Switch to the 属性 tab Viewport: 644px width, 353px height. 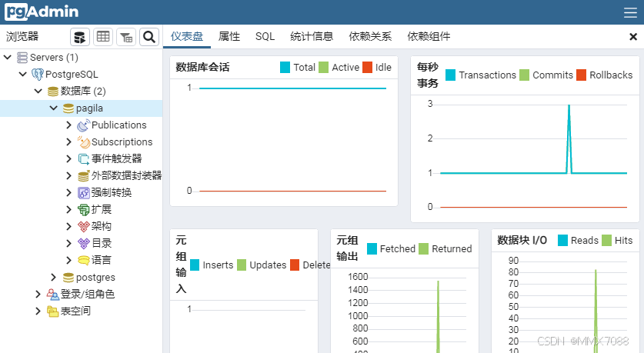229,37
